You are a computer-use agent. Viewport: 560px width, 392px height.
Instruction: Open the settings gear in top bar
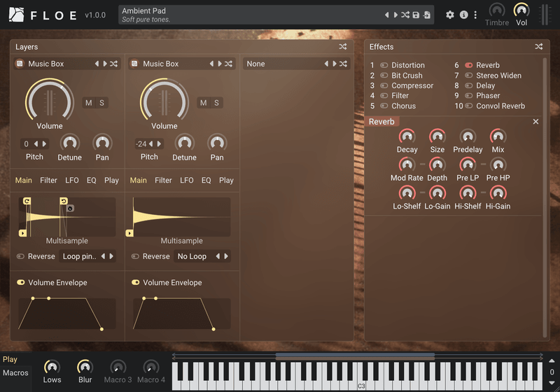pos(450,15)
